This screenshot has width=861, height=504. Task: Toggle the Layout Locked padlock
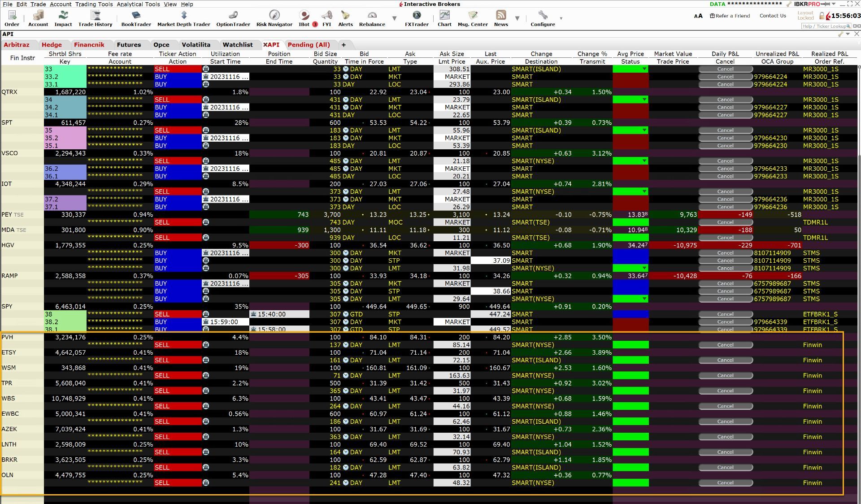coord(822,16)
